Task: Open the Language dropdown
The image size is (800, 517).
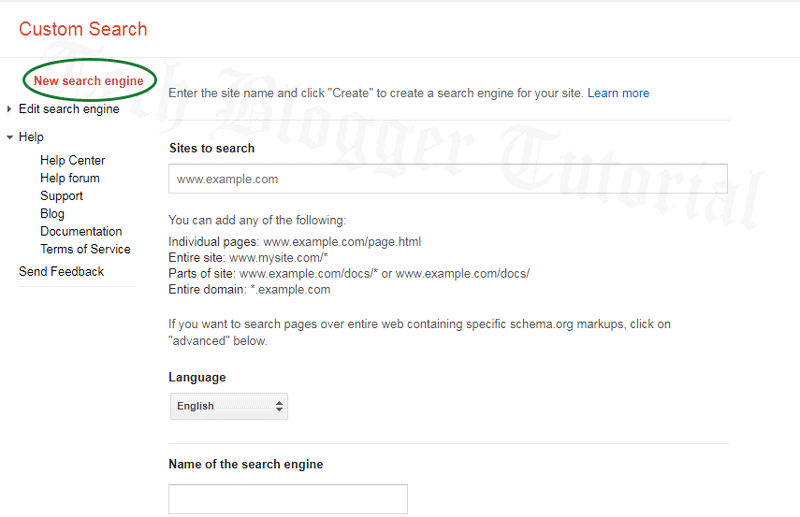Action: pyautogui.click(x=228, y=406)
